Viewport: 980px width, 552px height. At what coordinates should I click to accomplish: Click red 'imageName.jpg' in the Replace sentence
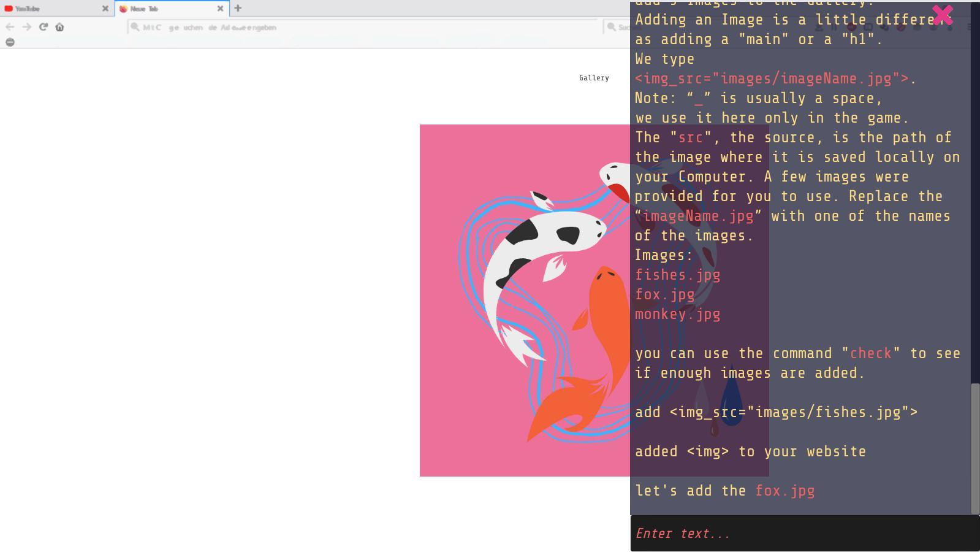click(698, 216)
